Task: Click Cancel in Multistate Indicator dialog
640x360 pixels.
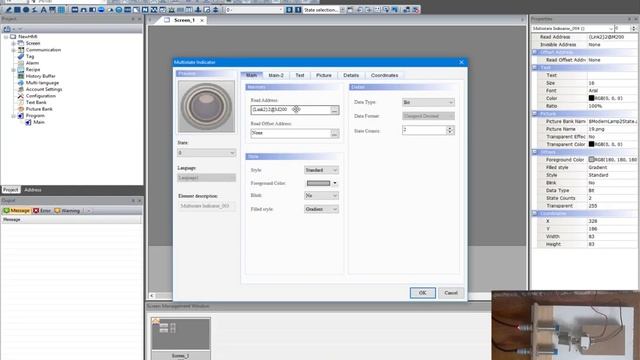Action: pos(451,293)
